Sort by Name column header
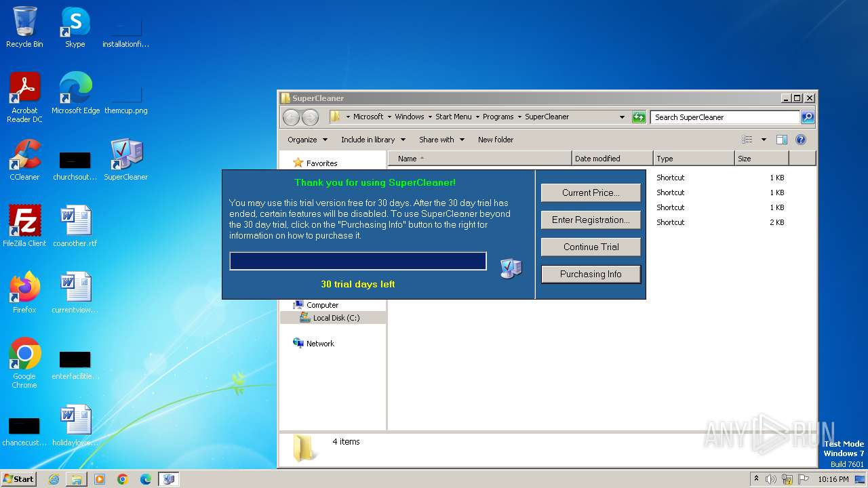 480,159
